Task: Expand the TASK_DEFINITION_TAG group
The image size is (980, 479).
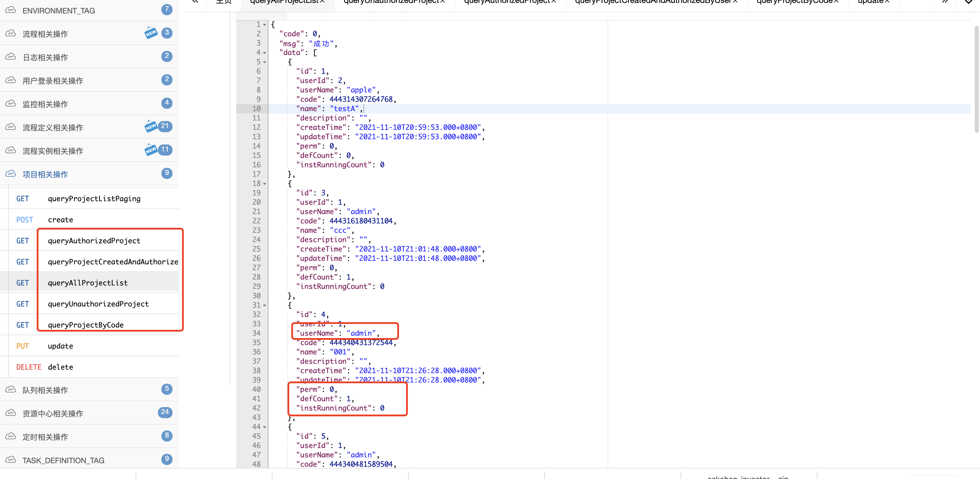Action: click(63, 460)
